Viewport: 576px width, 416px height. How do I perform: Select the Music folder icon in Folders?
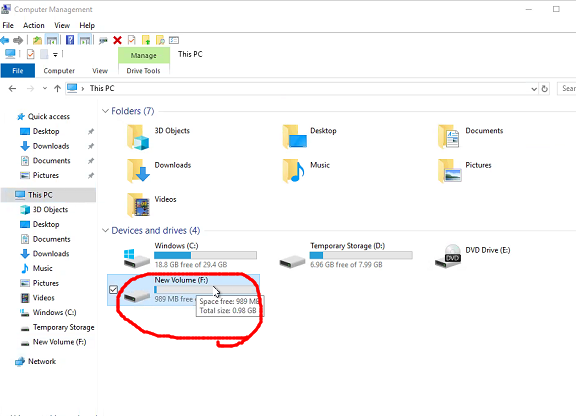point(294,171)
